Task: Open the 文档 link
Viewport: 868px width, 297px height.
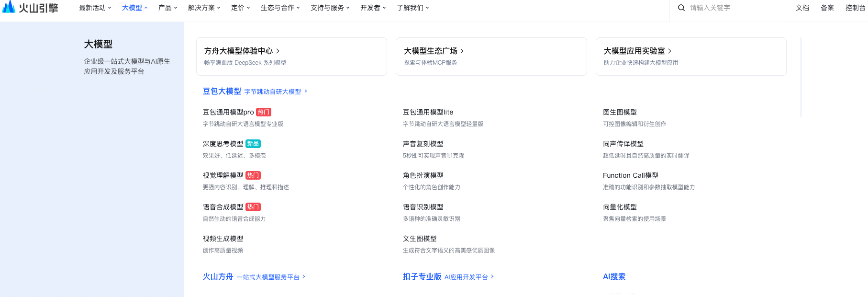Action: point(802,8)
